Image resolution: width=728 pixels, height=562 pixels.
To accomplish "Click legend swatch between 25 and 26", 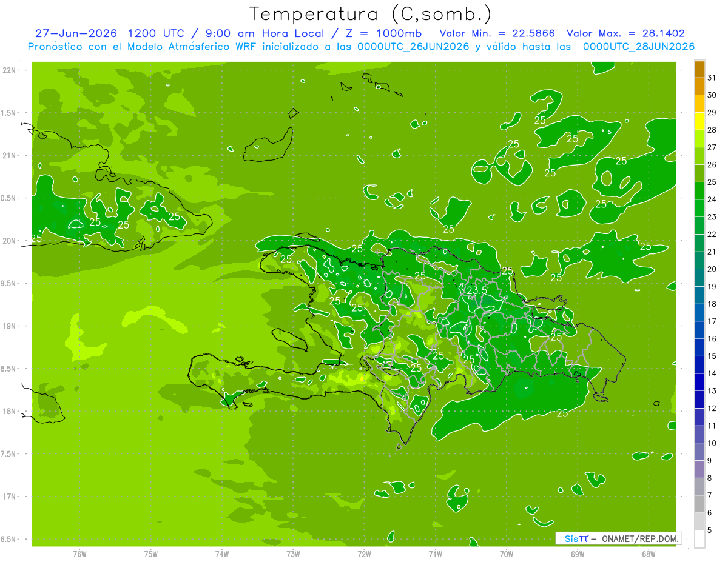I will coord(699,173).
